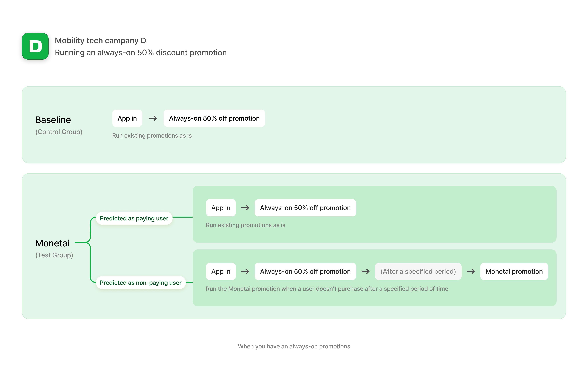The image size is (588, 372).
Task: Select the Predicted as non-paying user label
Action: pos(141,283)
